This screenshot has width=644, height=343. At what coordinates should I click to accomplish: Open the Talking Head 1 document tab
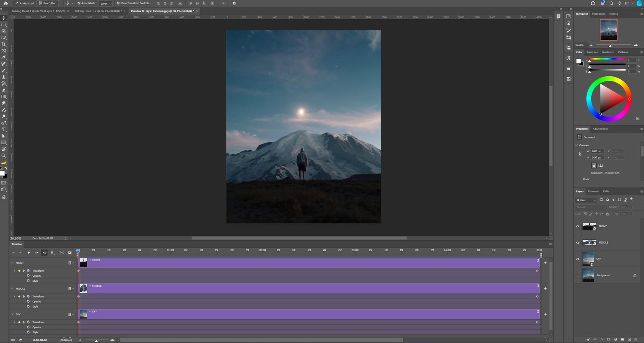tap(39, 11)
